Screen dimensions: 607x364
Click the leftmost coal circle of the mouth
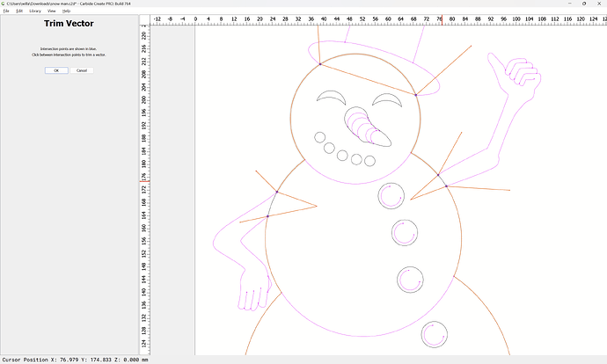319,137
